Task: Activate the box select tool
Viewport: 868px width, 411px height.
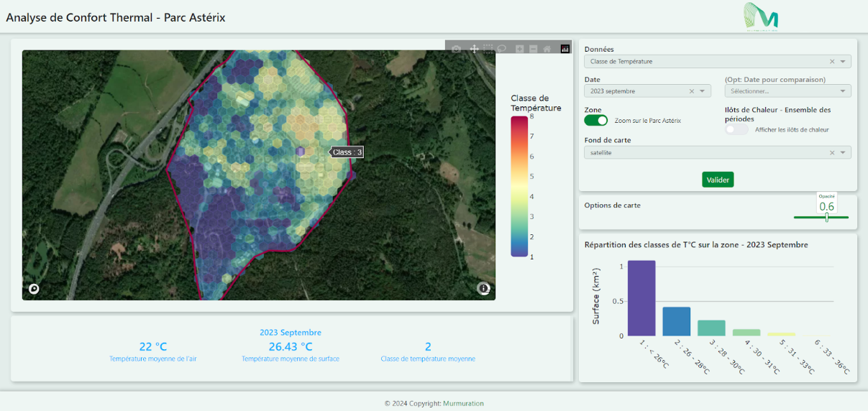Action: (488, 49)
